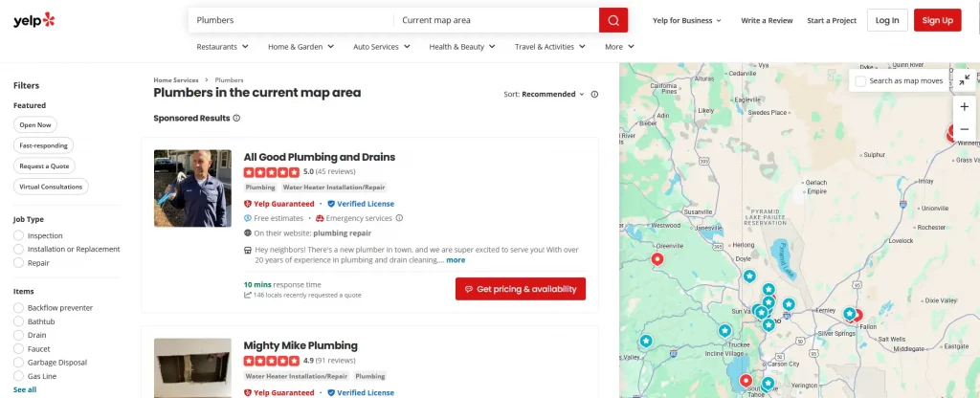Screen dimensions: 980x398
Task: Click the Yelp logo
Action: [34, 20]
